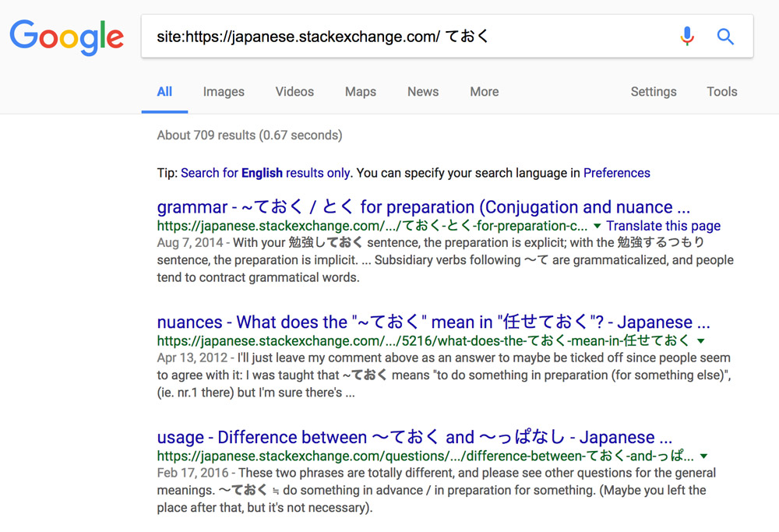Select the All results tab
Image resolution: width=779 pixels, height=532 pixels.
pos(164,92)
